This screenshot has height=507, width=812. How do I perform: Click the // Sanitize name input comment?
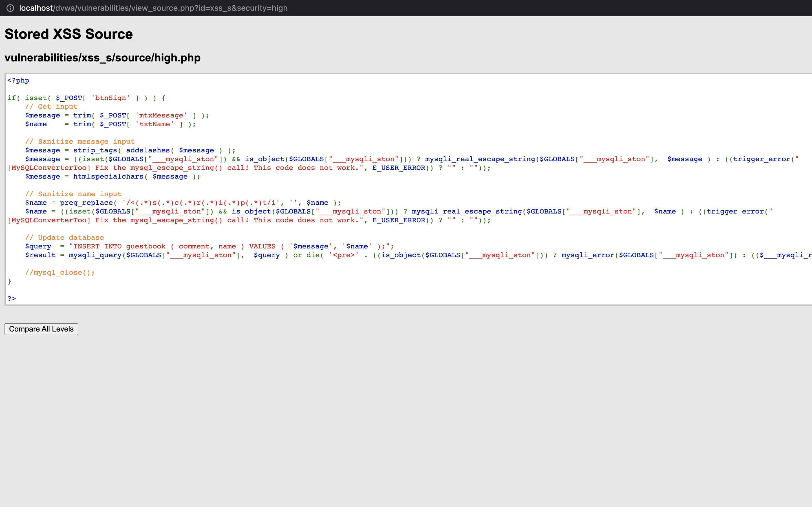pyautogui.click(x=73, y=194)
